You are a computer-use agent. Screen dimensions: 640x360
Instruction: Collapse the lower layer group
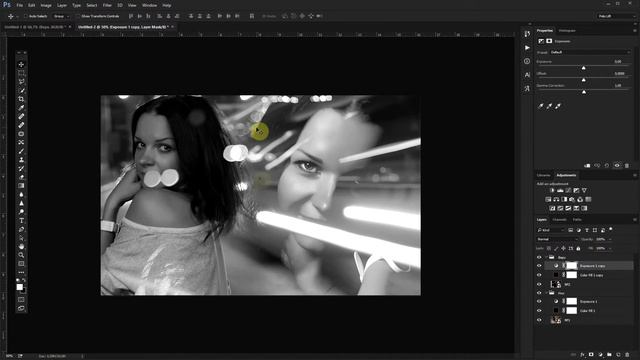[546, 293]
